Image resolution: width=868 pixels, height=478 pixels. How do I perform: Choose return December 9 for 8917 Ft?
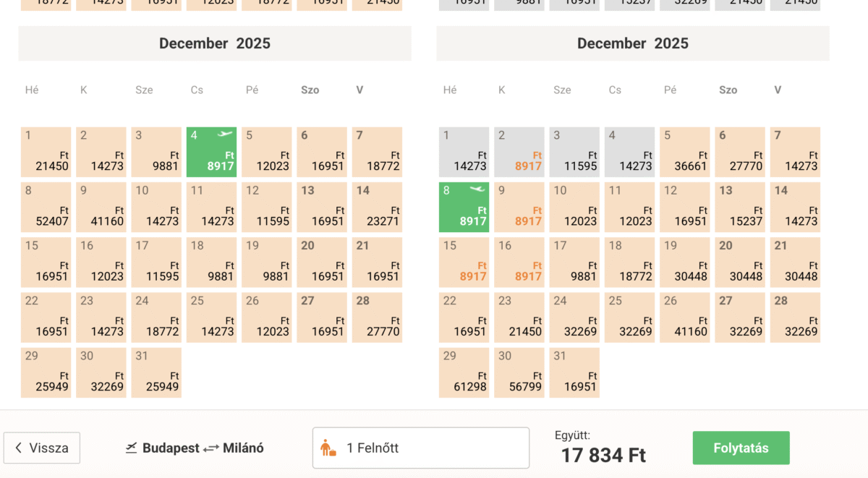click(x=519, y=208)
